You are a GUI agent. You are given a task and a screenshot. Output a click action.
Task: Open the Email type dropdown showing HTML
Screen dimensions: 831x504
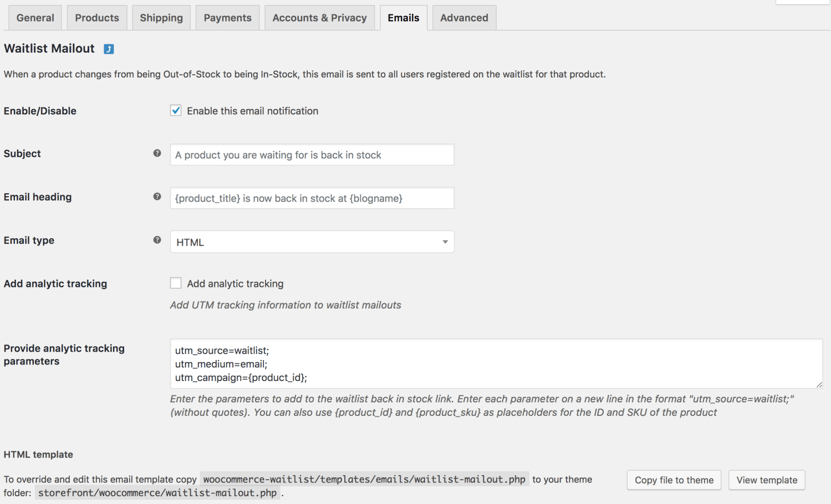[312, 241]
